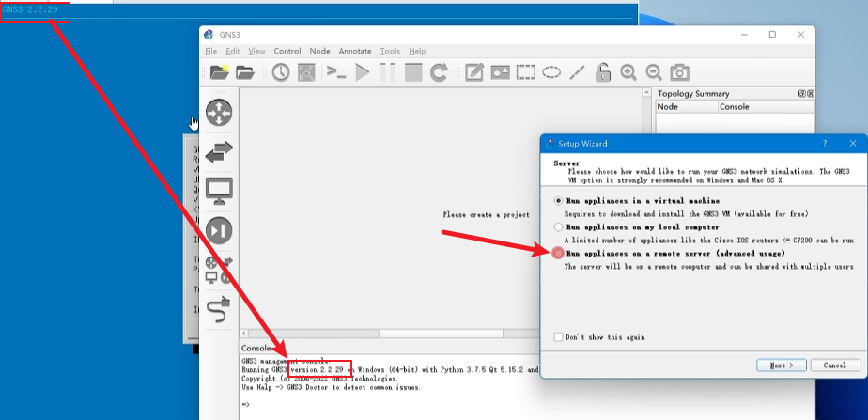
Task: Click the Next button in Setup Wizard
Action: (782, 365)
